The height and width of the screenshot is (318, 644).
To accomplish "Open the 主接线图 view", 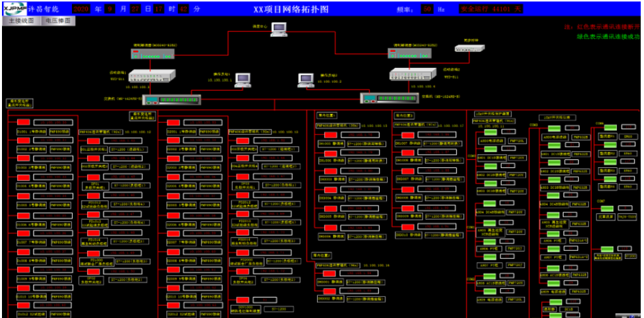I will coord(22,21).
